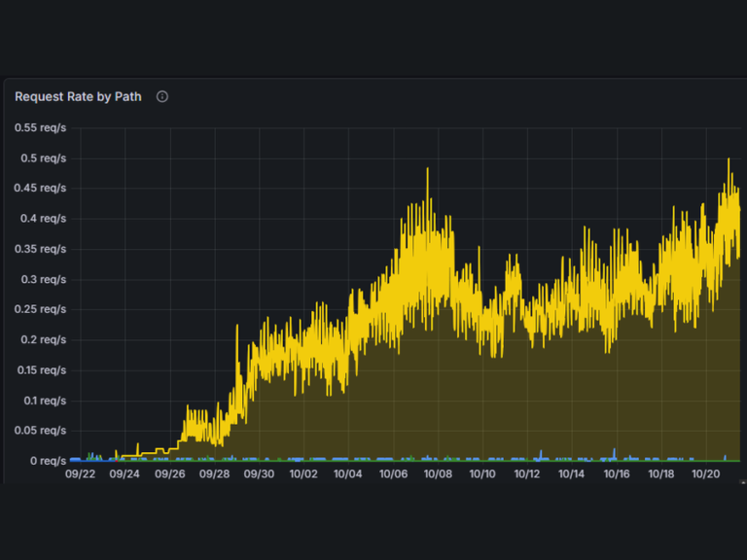Select the 09/22 date tick label
The width and height of the screenshot is (747, 560).
(x=80, y=473)
